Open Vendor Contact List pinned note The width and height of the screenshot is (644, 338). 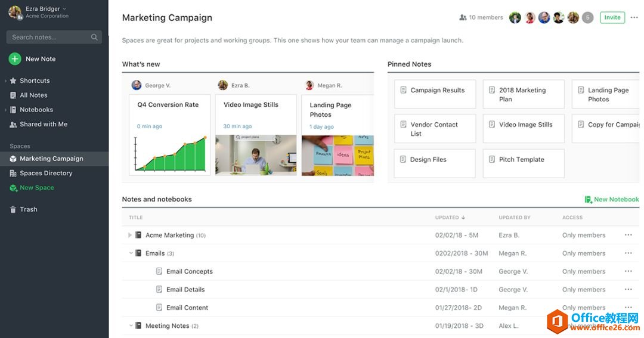[435, 129]
